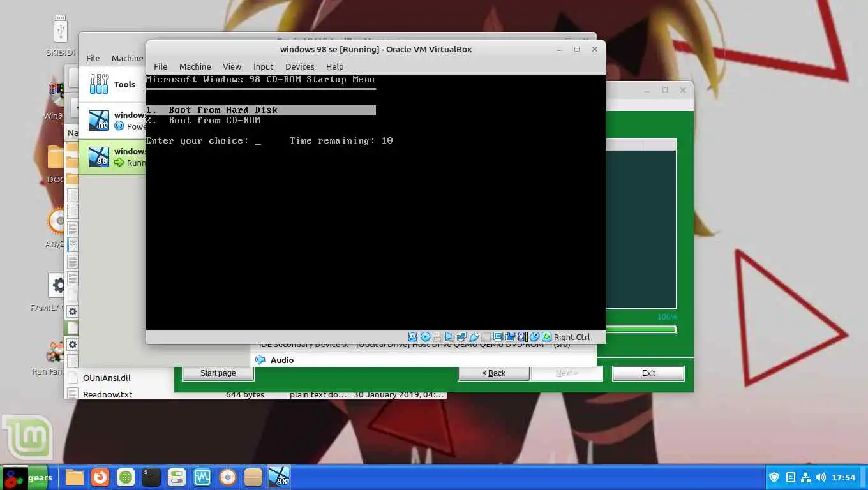Expand the Audio section in VM details
The width and height of the screenshot is (868, 490).
click(x=281, y=360)
